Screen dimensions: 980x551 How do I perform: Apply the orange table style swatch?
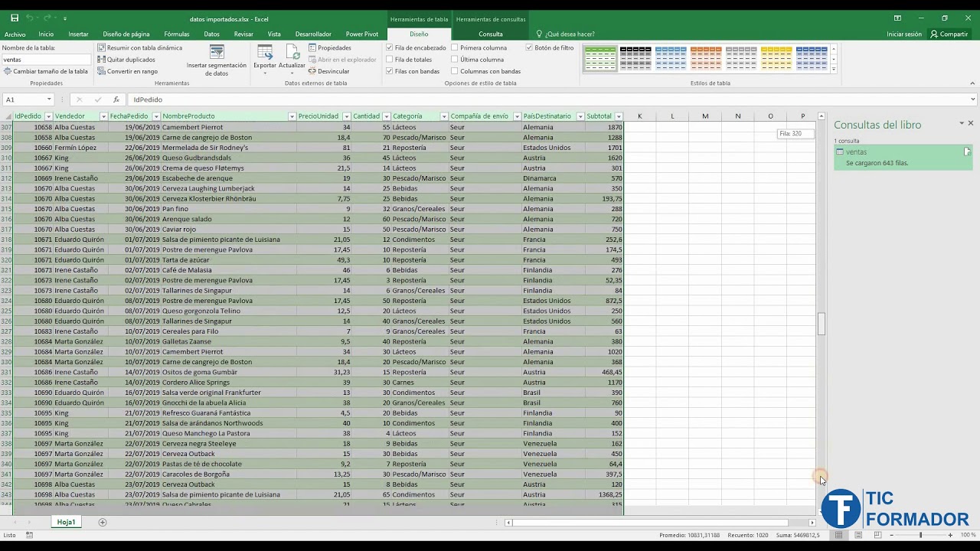706,58
